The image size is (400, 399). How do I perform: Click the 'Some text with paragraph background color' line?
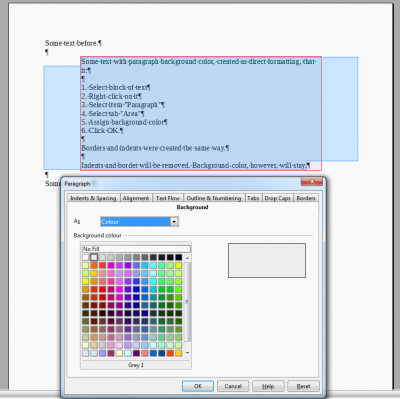click(x=199, y=61)
